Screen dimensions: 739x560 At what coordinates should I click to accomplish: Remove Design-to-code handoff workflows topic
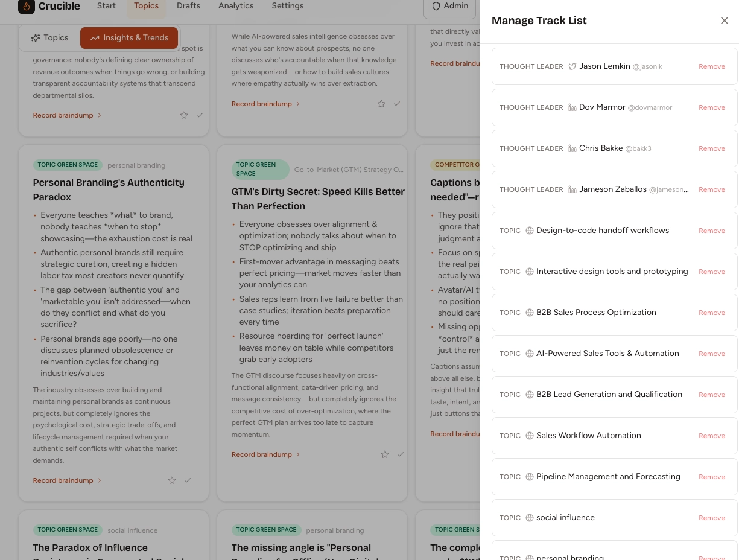pos(712,231)
